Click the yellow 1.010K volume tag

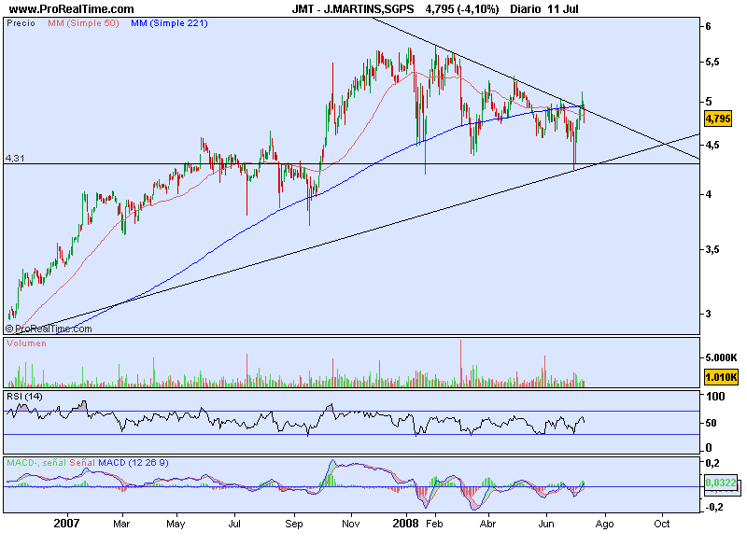coord(721,378)
